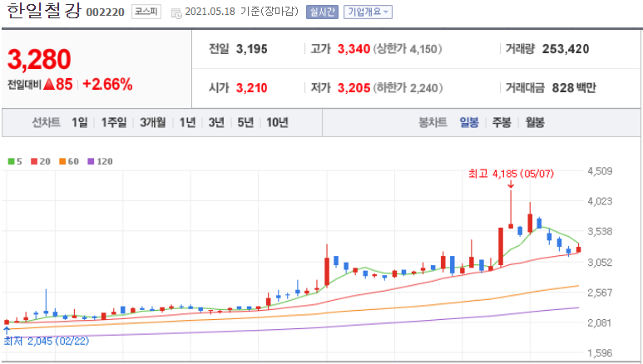Click the 1,596 y-axis label

600,353
